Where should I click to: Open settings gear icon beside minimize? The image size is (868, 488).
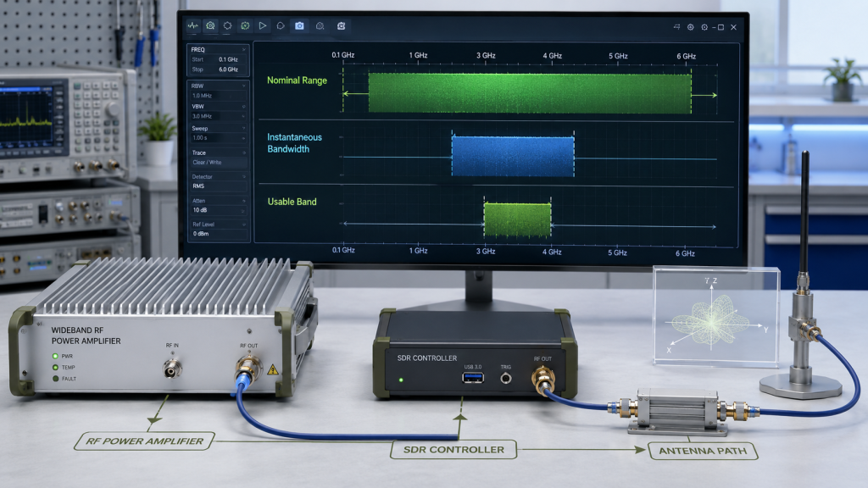pos(704,27)
